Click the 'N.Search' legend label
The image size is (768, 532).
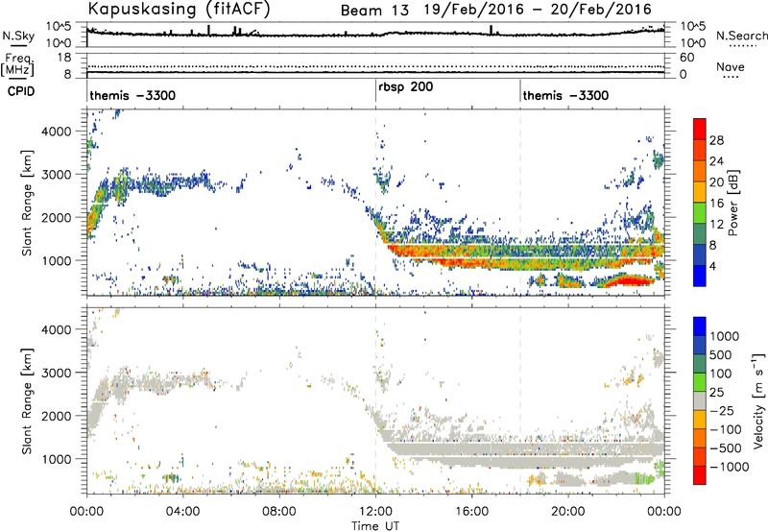741,36
